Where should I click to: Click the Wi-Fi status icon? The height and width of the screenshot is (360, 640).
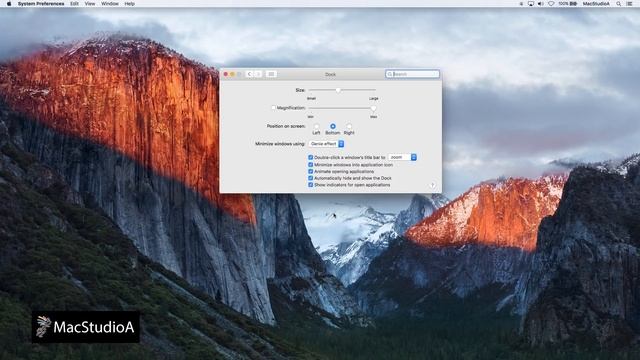tap(551, 4)
